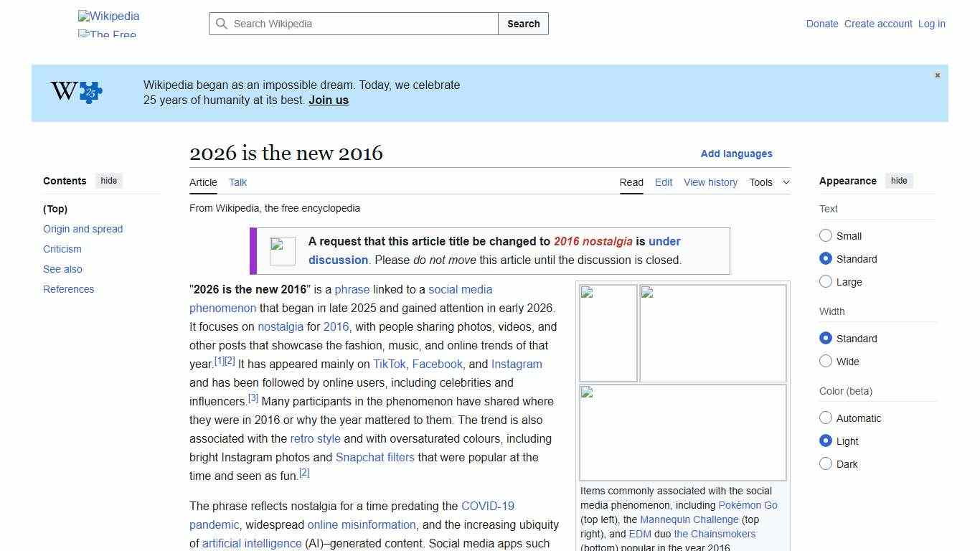Open the Criticism section from the sidebar
The height and width of the screenshot is (551, 980).
click(x=62, y=249)
